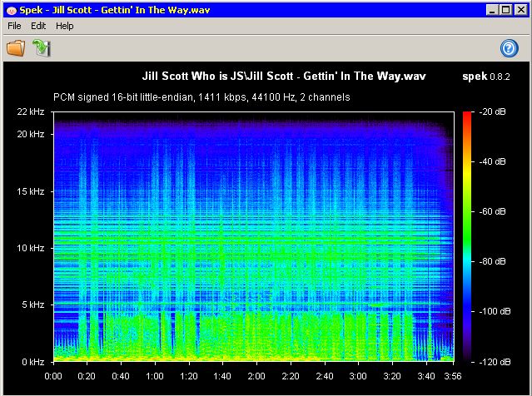Click the '2:40' time label

coord(325,376)
